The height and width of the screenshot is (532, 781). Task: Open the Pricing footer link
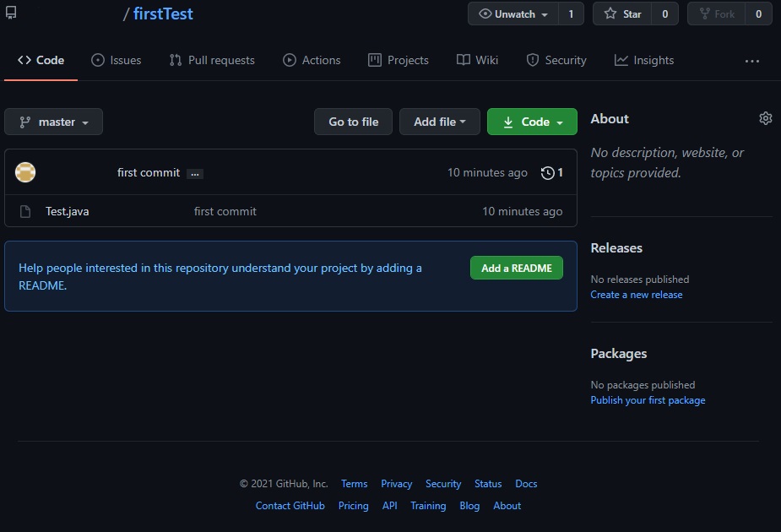[353, 506]
